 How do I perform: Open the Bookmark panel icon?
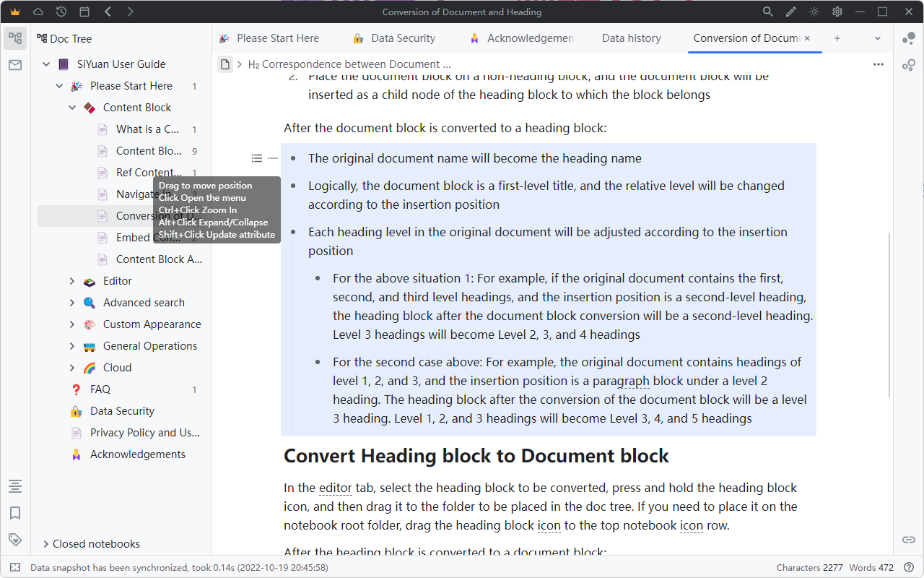pyautogui.click(x=15, y=513)
